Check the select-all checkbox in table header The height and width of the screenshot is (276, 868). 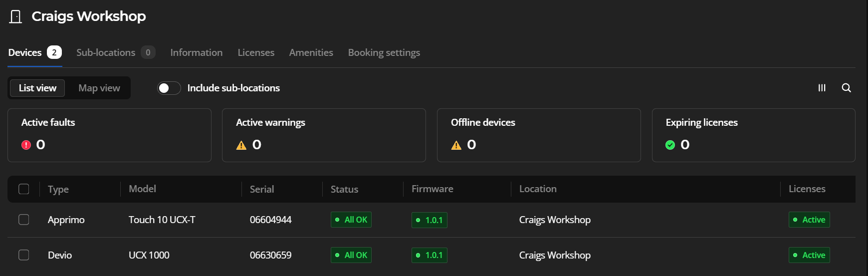pyautogui.click(x=23, y=189)
